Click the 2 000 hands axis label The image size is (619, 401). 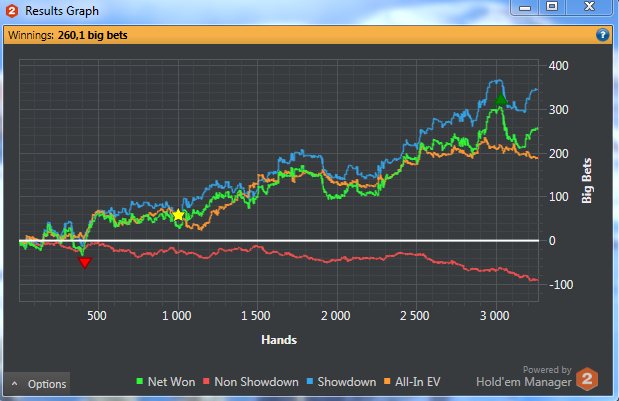tap(336, 316)
